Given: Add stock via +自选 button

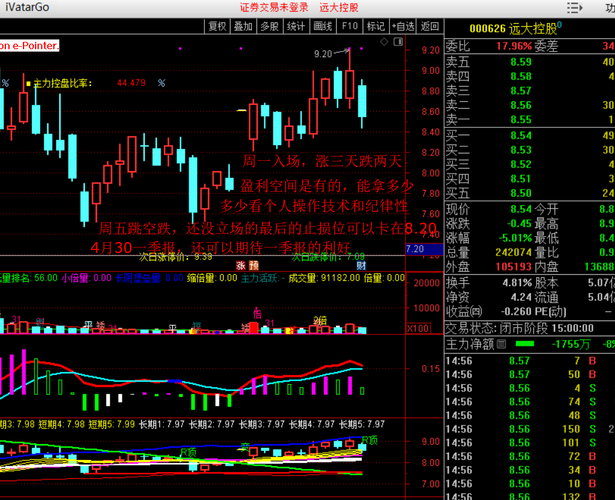Looking at the screenshot, I should (x=403, y=26).
